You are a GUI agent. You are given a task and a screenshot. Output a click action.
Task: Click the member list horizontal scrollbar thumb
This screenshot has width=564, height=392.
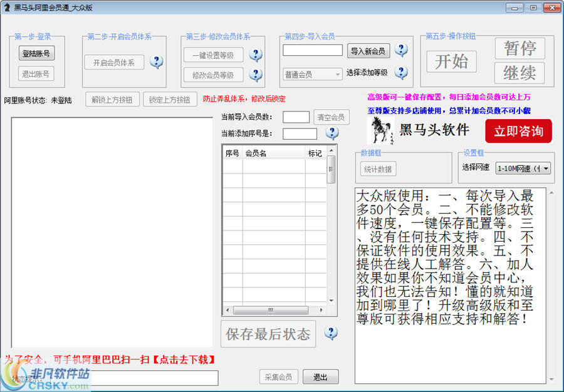click(x=271, y=310)
